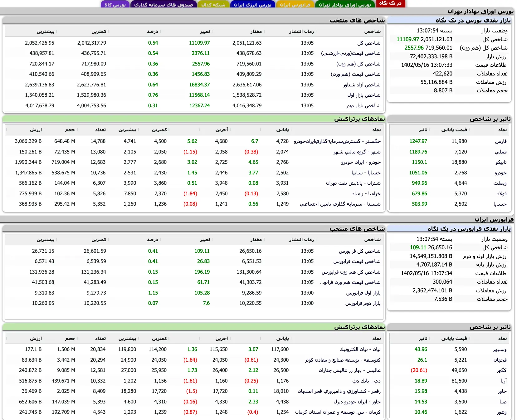The width and height of the screenshot is (517, 420).
Task: Click 'شاخص كل هم وزن فرابورس' row name
Action: click(x=351, y=272)
